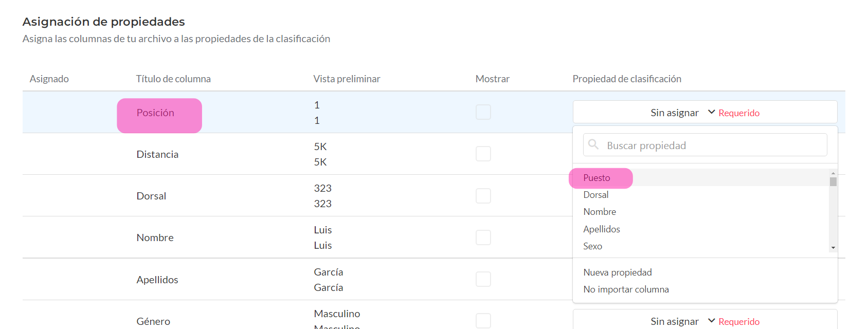Click the property list scrollbar thumb
This screenshot has width=868, height=329.
[x=833, y=181]
